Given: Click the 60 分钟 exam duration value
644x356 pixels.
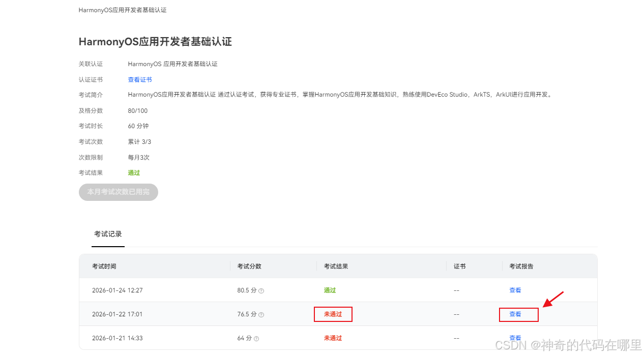Looking at the screenshot, I should point(138,126).
